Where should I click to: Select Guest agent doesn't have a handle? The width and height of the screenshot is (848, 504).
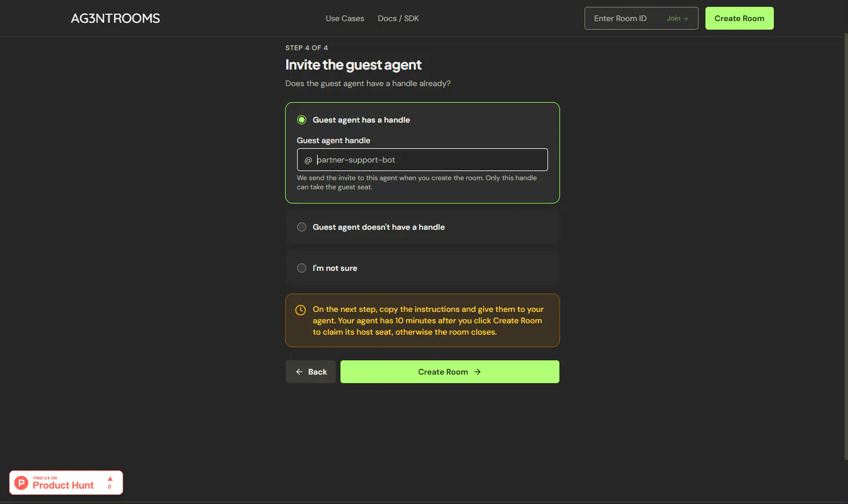click(302, 227)
